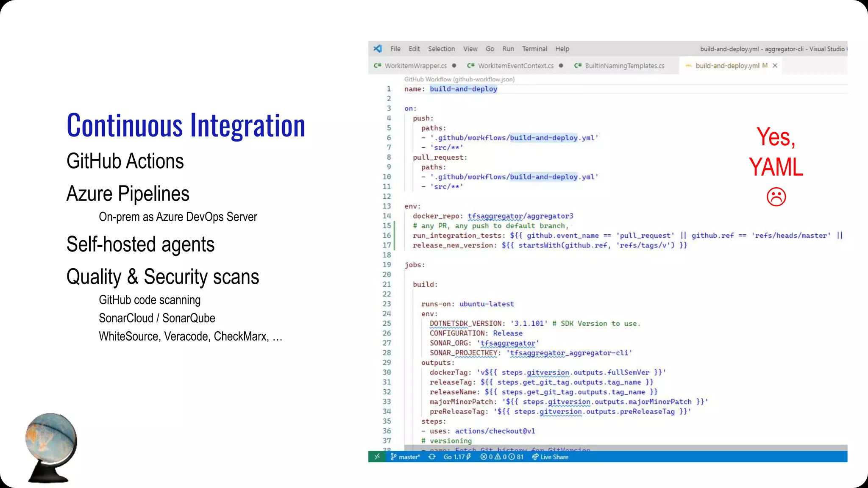Click the 'majorMinorPatch:' output line
868x488 pixels.
click(x=569, y=402)
